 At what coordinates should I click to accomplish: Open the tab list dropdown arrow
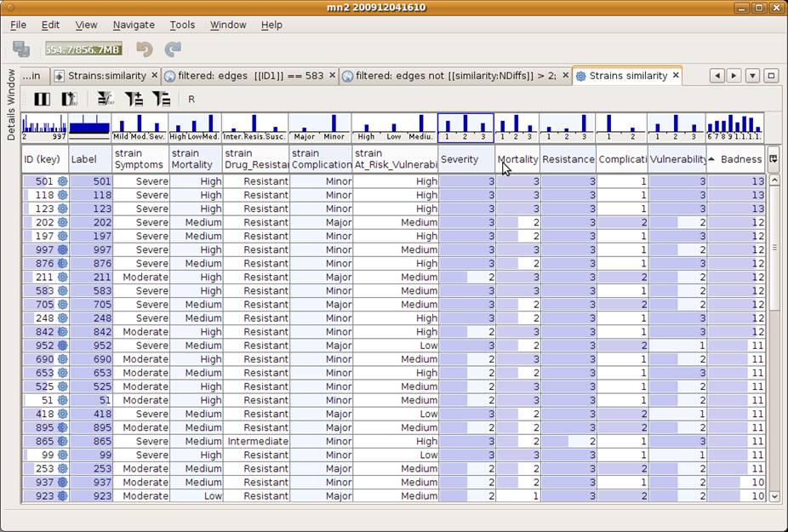click(752, 76)
